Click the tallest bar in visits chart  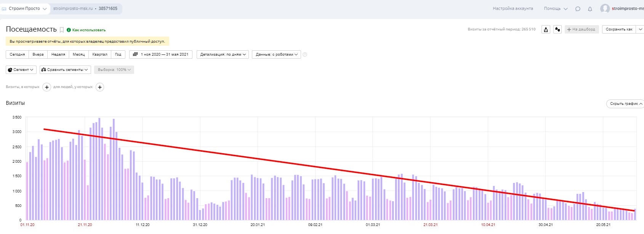point(99,169)
